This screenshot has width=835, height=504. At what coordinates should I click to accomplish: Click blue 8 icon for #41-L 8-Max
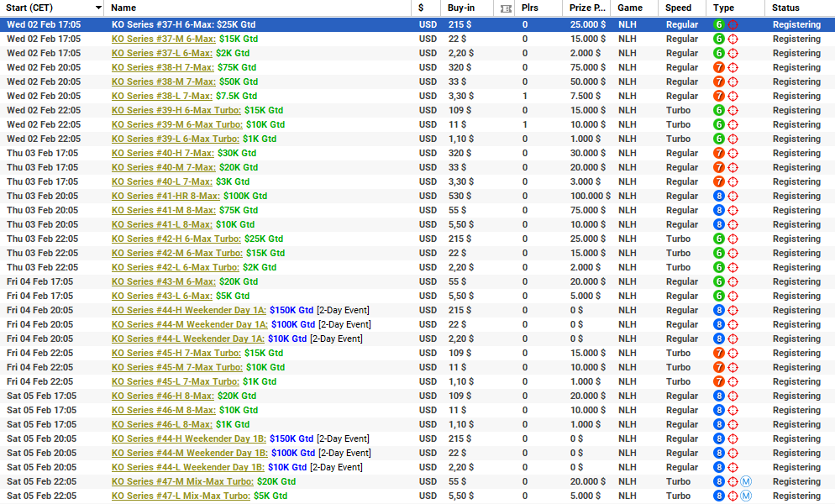[x=719, y=224]
